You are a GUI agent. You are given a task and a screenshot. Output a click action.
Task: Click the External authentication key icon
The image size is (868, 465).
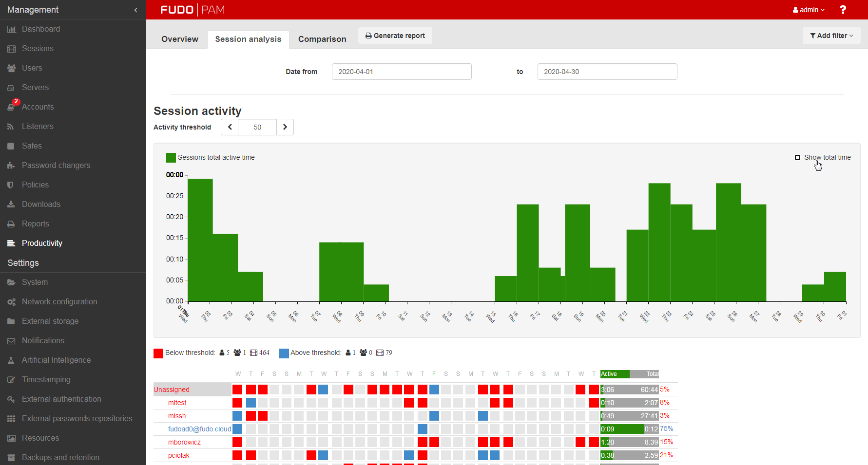point(11,399)
